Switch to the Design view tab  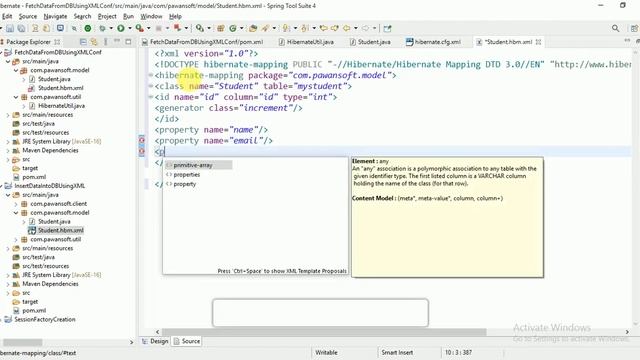click(x=155, y=341)
